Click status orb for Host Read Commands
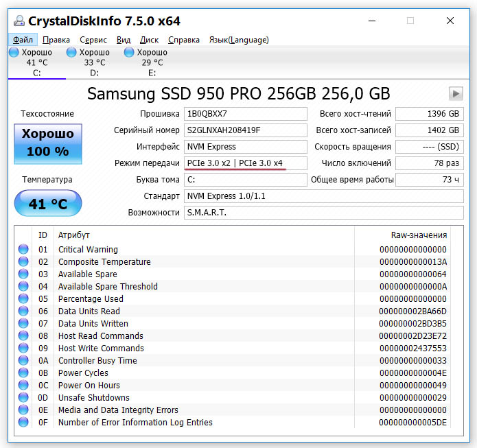The image size is (477, 448). pos(23,335)
